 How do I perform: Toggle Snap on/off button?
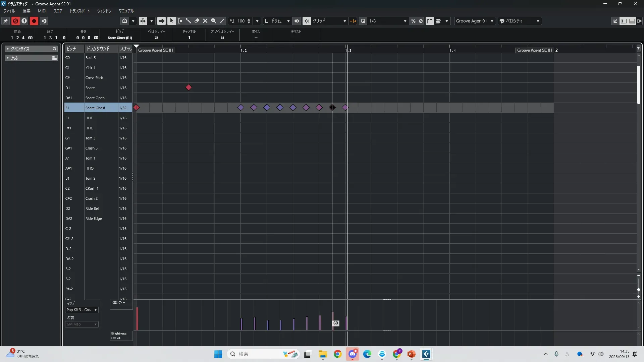307,21
